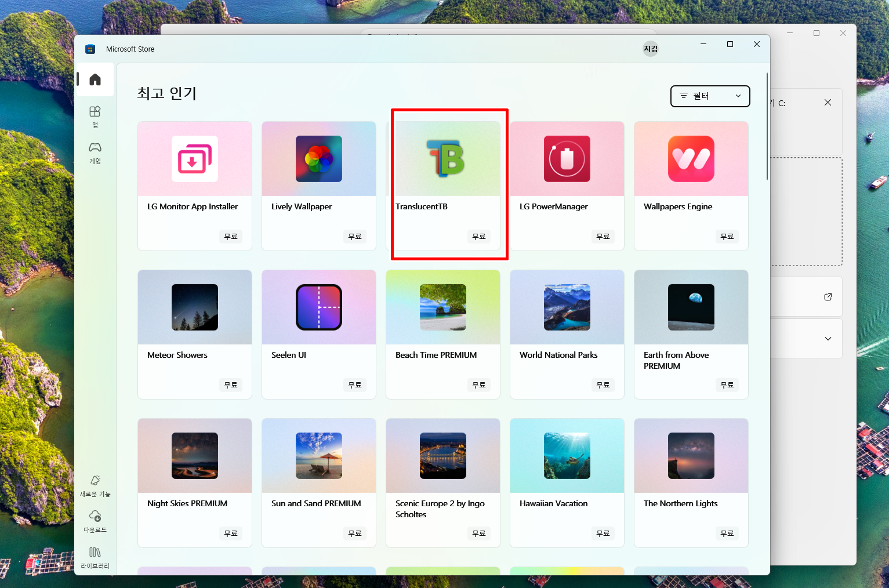The image size is (889, 588).
Task: Click 무료 button for LG Monitor App Installer
Action: click(231, 237)
